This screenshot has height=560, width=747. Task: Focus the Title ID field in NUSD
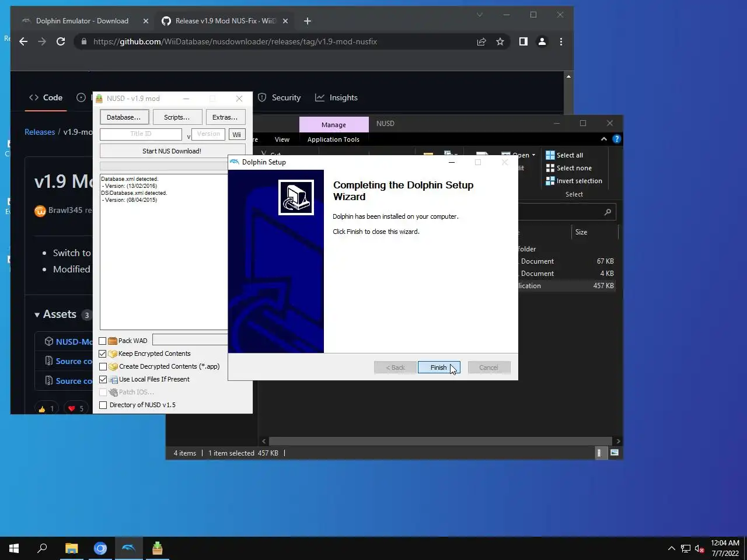141,134
